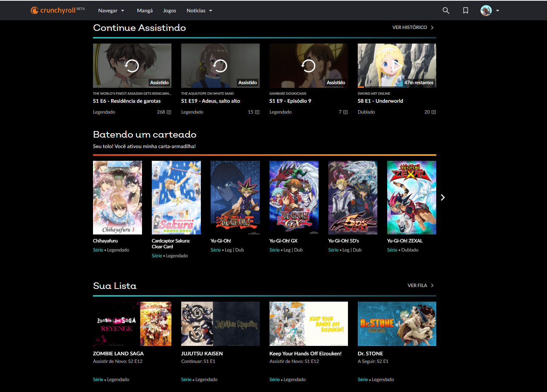
Task: Click Yu-Gi-Oh! ZEXAL title text
Action: pyautogui.click(x=405, y=241)
